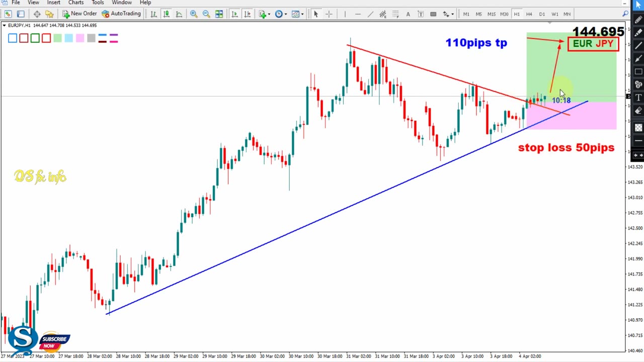Select the Text (A) tool
This screenshot has width=644, height=362.
coord(408,14)
